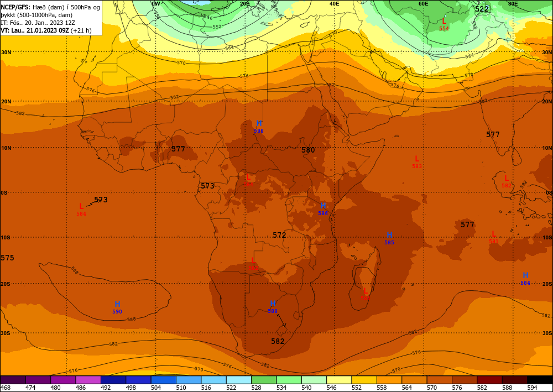
Task: Click the gold legend swatch labeled 552
Action: point(364,380)
